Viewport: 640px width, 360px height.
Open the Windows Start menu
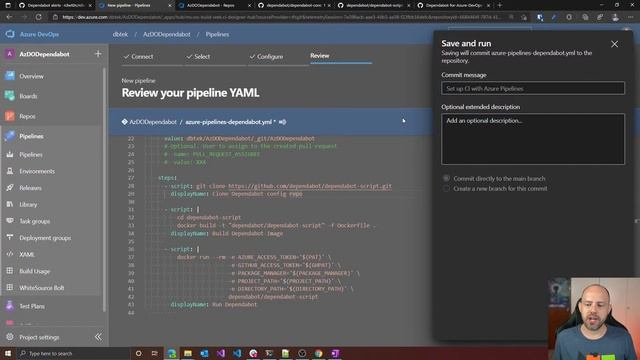click(8, 353)
